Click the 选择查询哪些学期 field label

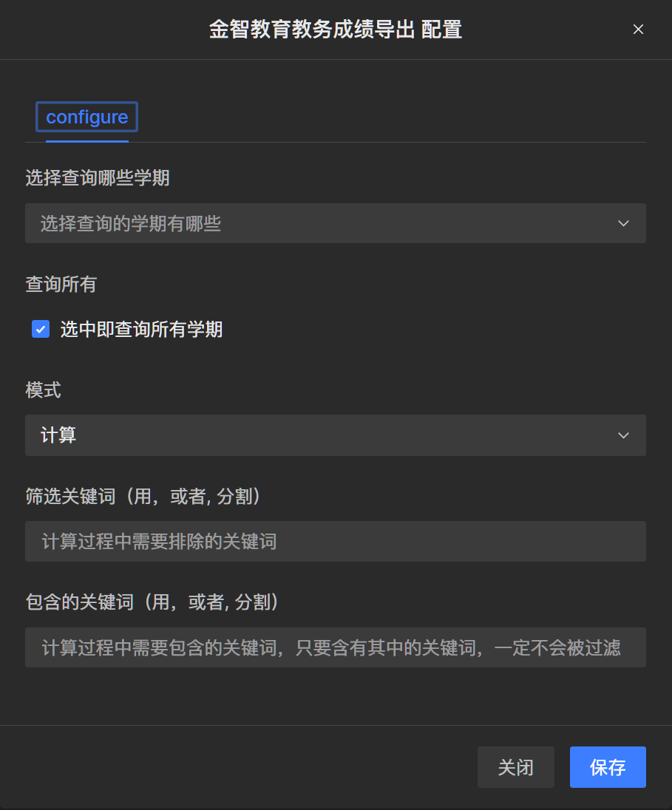point(98,178)
